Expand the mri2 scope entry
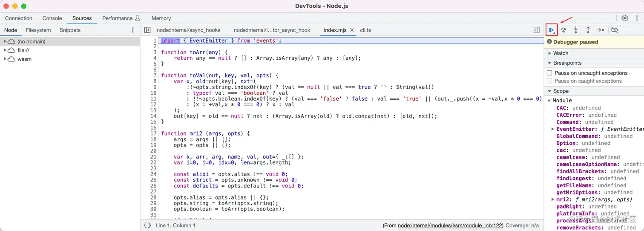This screenshot has width=644, height=231. click(x=553, y=199)
